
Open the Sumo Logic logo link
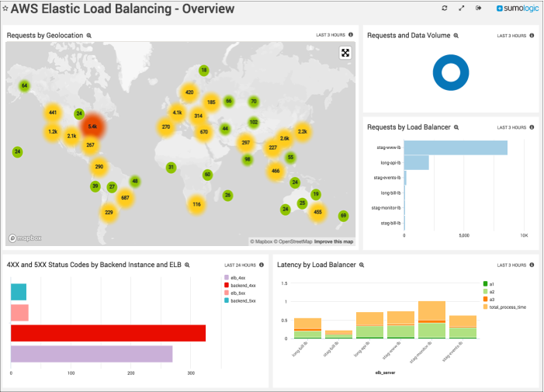[516, 9]
